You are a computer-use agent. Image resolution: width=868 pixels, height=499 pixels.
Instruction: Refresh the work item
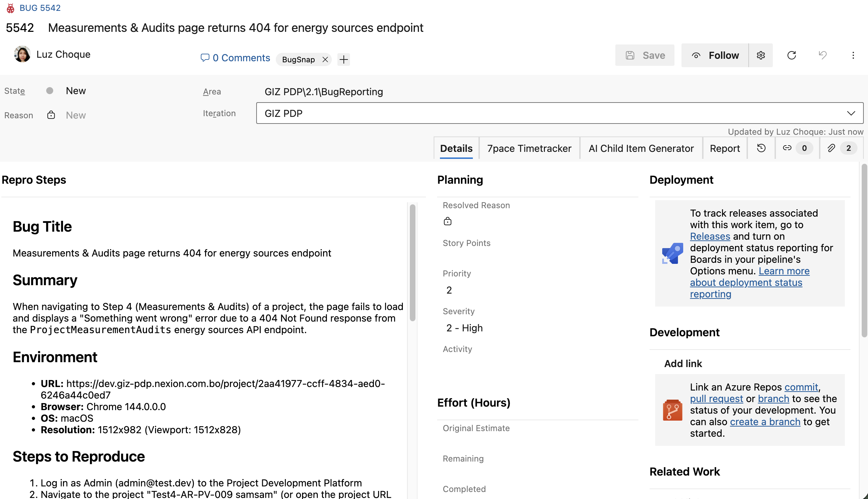pyautogui.click(x=792, y=55)
